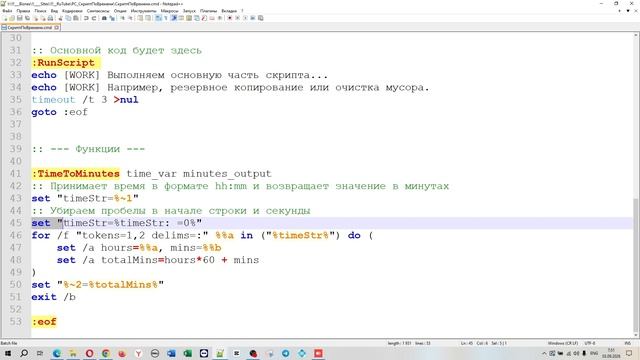The height and width of the screenshot is (360, 640).
Task: Create a new file with the New icon
Action: click(x=5, y=18)
